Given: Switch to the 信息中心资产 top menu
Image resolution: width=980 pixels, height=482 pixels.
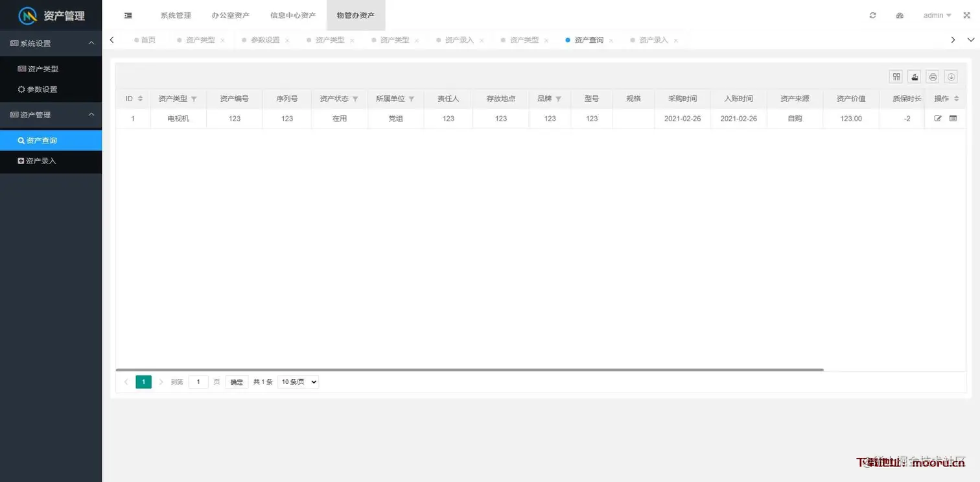Looking at the screenshot, I should point(293,16).
